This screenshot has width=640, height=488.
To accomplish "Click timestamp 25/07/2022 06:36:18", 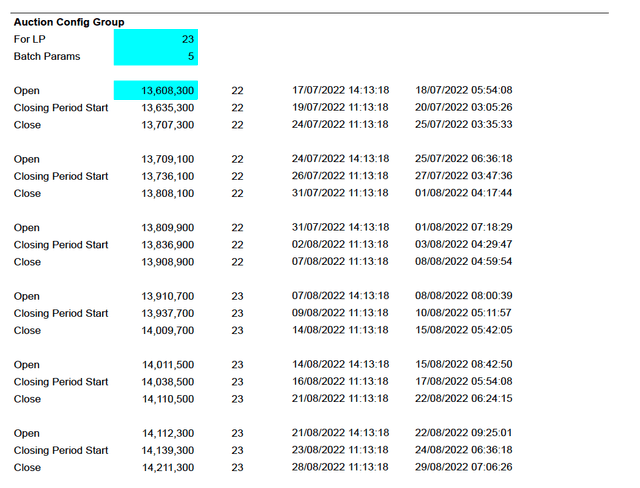I will pyautogui.click(x=464, y=159).
